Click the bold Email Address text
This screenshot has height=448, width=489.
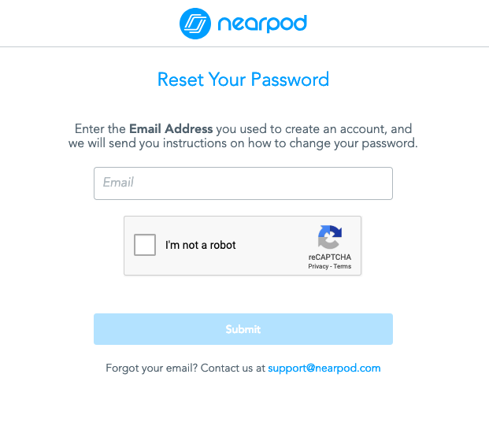coord(171,128)
